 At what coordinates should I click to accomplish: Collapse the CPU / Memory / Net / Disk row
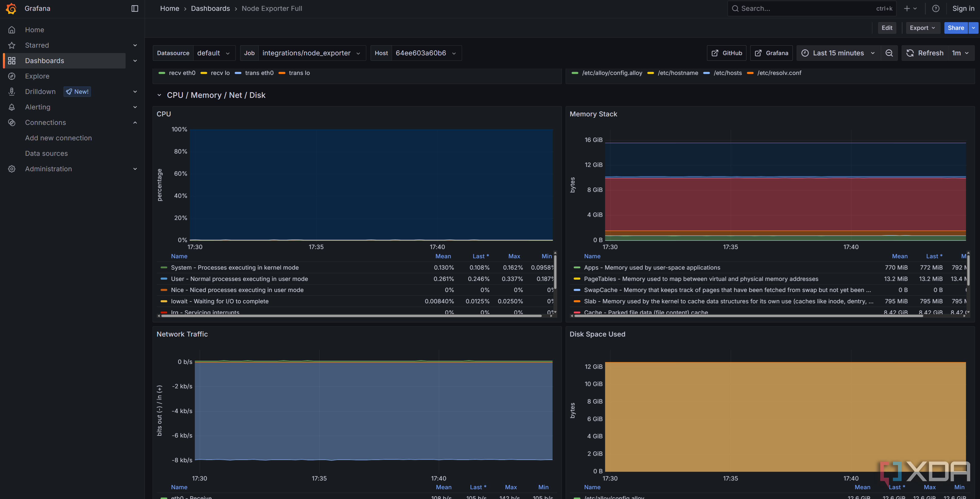tap(159, 95)
